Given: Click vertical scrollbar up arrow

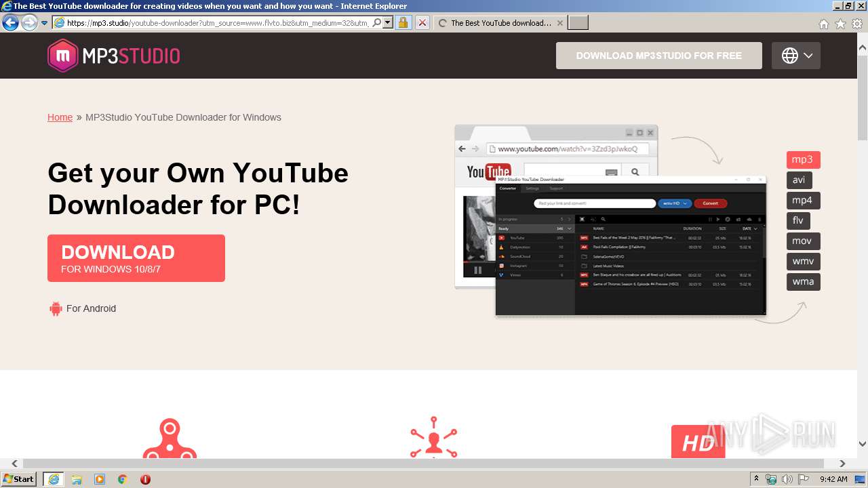Looking at the screenshot, I should click(x=863, y=48).
